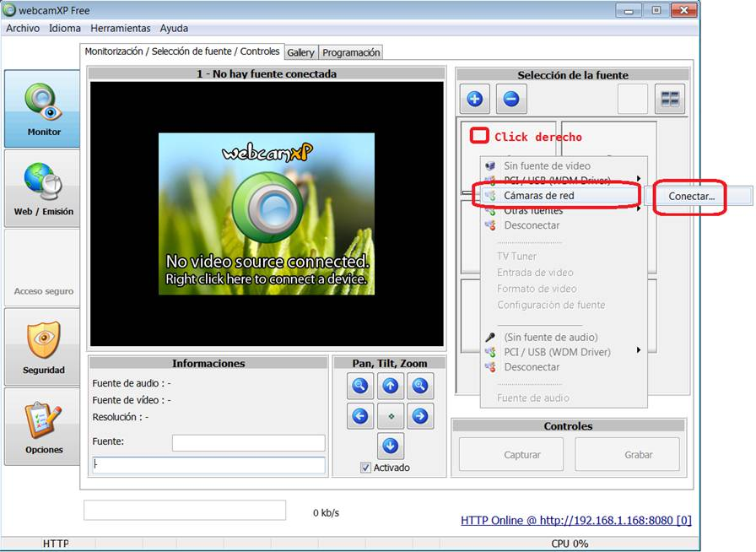
Task: Switch to the Gallery tab
Action: pos(300,51)
